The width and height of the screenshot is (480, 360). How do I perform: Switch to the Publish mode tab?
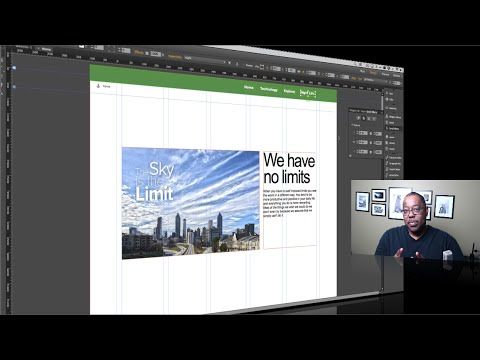pos(396,75)
